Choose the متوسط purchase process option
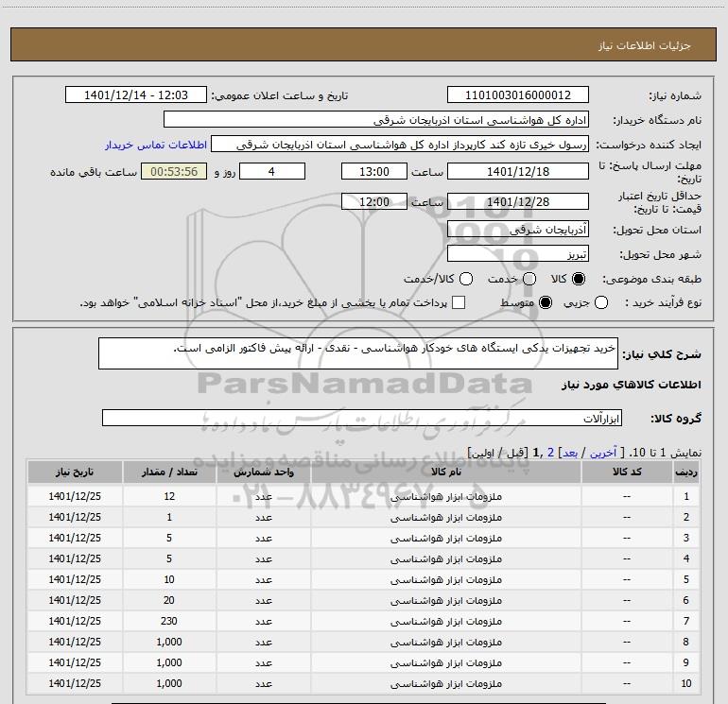The width and height of the screenshot is (728, 704). coord(546,302)
